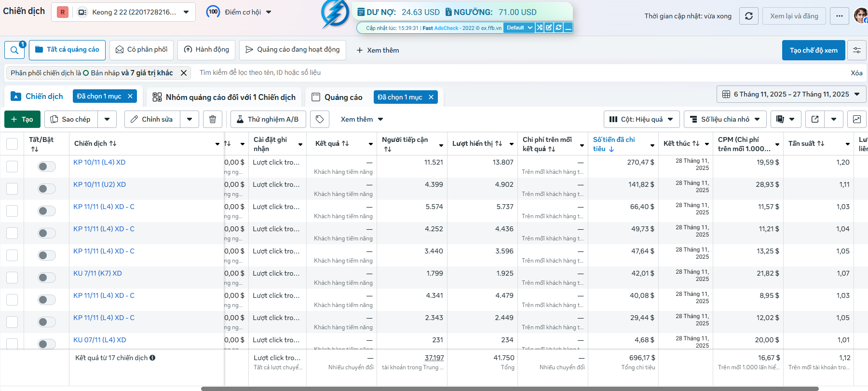Select checkbox for KP 10/11 (L4) XD row
The image size is (868, 391).
tap(12, 167)
